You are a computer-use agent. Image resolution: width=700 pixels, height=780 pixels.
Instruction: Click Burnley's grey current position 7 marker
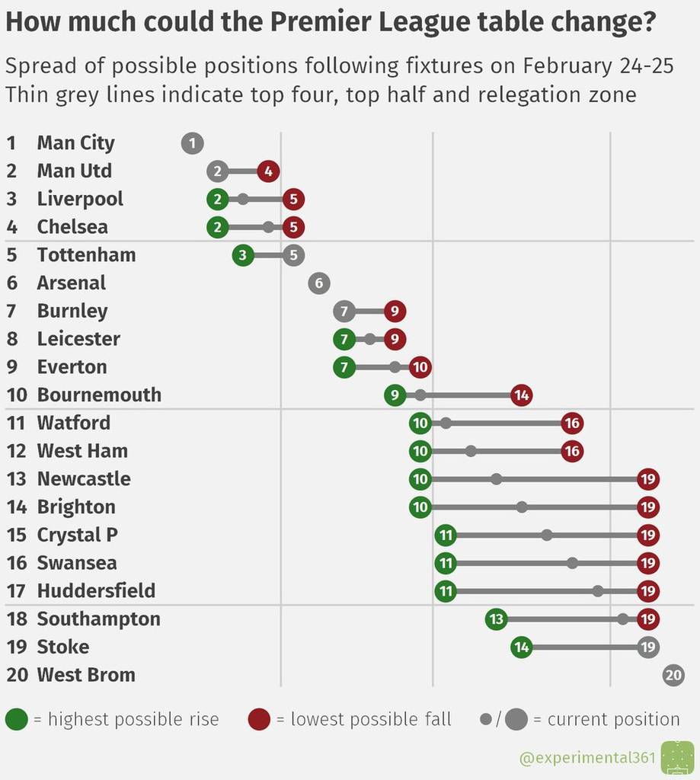[344, 312]
